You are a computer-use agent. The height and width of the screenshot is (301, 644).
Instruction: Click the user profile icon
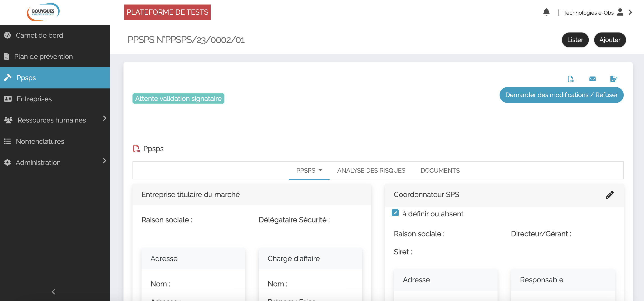point(620,12)
